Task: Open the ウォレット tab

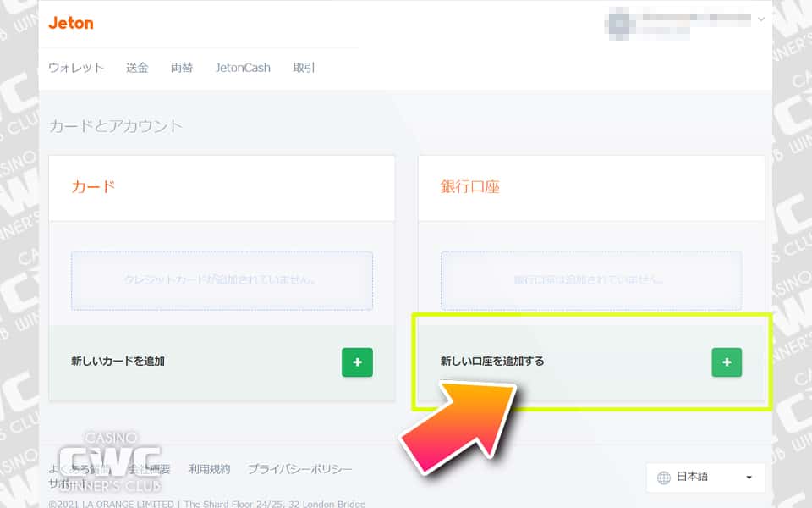Action: 75,68
